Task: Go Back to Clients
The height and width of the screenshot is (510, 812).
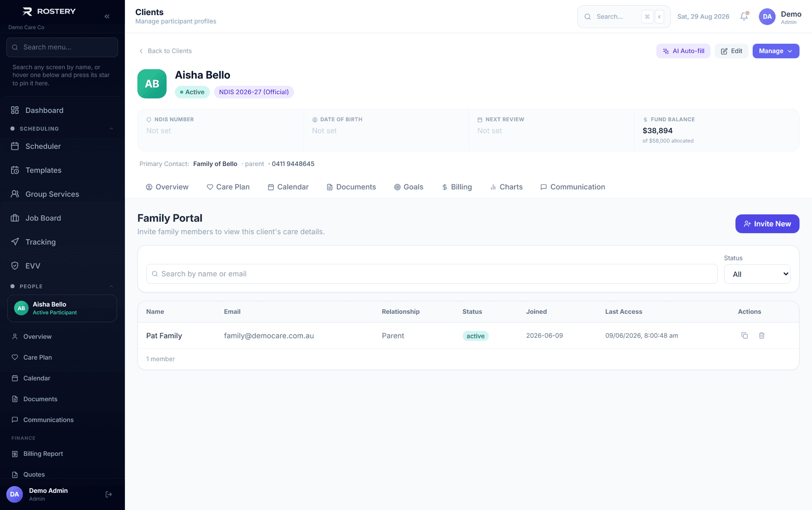Action: click(x=165, y=51)
